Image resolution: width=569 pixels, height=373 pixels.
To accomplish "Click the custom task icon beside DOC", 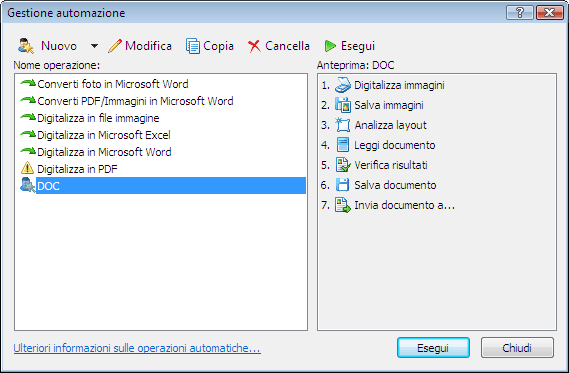I will tap(28, 185).
